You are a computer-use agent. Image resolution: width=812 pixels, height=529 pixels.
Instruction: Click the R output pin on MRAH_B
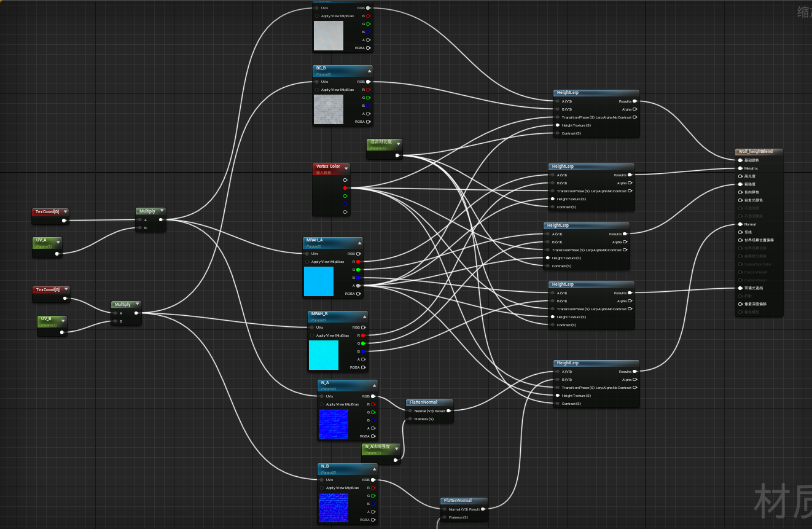click(x=363, y=335)
